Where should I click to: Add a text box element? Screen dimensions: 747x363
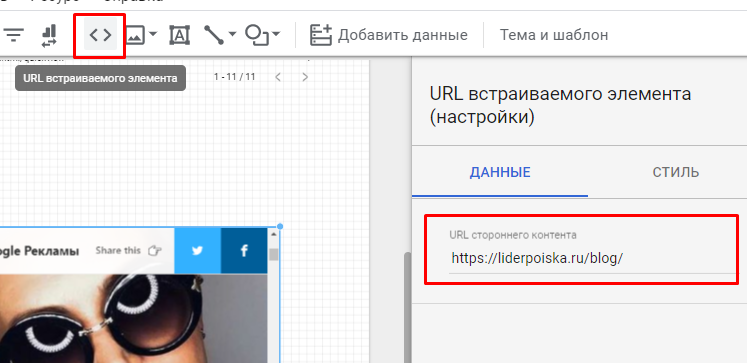(x=179, y=35)
